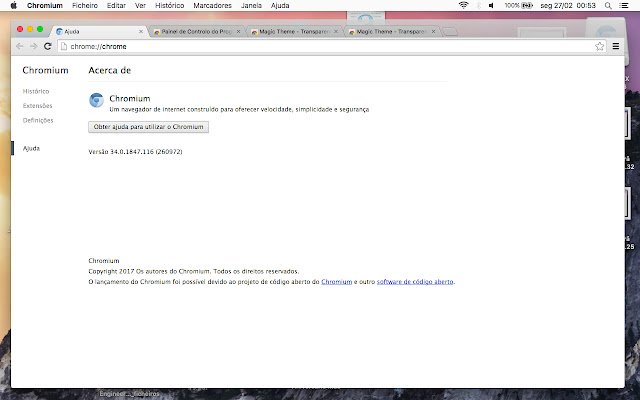
Task: Go to Histórico in the sidebar
Action: pos(36,91)
